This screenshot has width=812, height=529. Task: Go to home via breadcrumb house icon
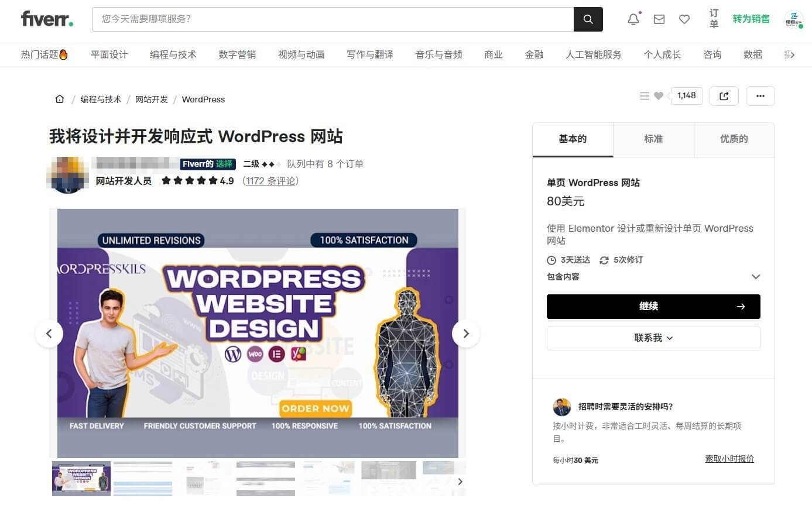pyautogui.click(x=60, y=99)
